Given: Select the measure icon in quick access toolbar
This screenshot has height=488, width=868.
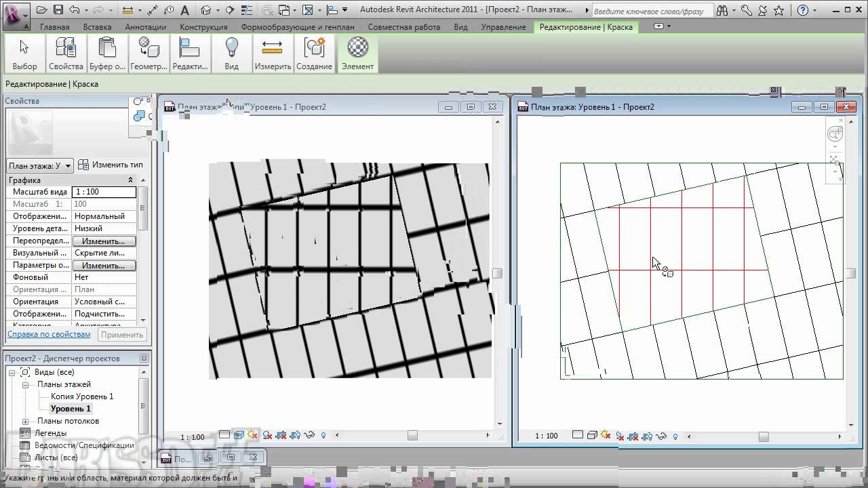Looking at the screenshot, I should [127, 10].
